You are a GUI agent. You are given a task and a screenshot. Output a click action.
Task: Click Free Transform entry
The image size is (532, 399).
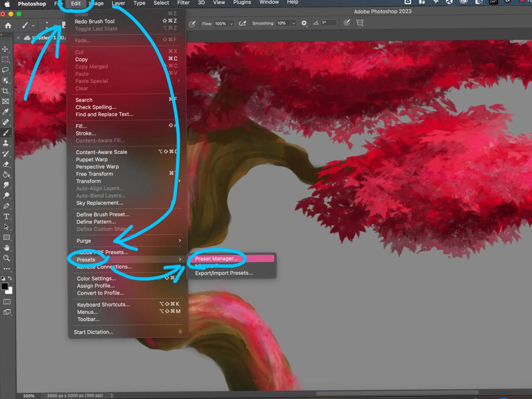click(x=94, y=174)
